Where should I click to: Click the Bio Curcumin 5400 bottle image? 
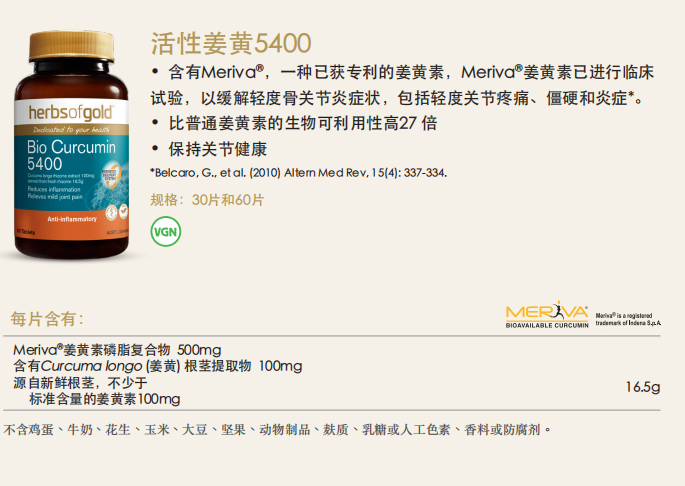coord(72,145)
